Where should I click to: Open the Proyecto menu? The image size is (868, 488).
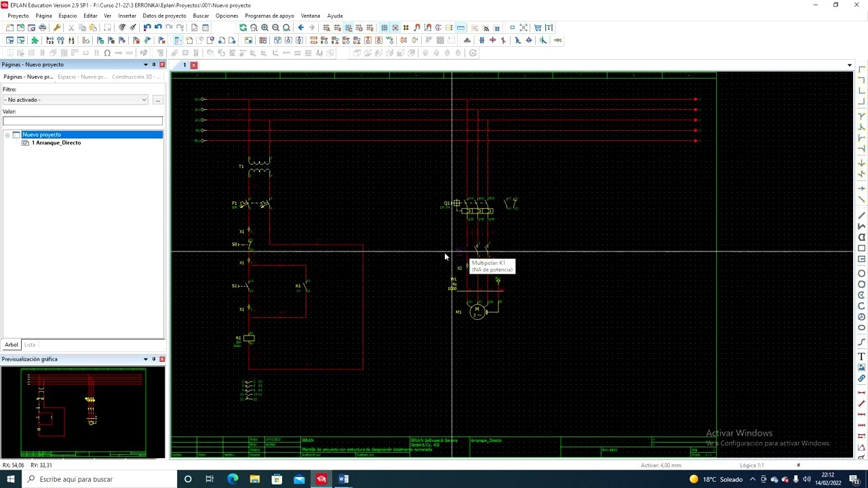point(18,16)
